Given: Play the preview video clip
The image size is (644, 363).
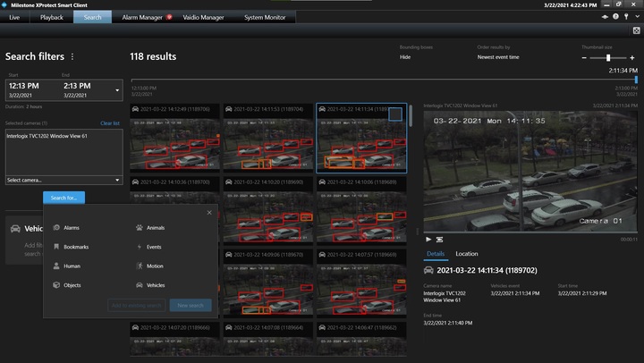Looking at the screenshot, I should (428, 240).
